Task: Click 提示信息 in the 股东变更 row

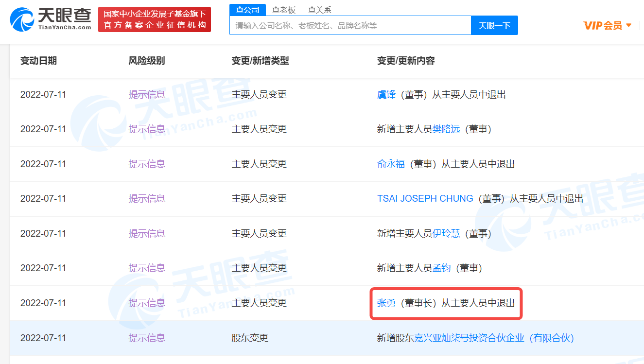Action: tap(147, 338)
